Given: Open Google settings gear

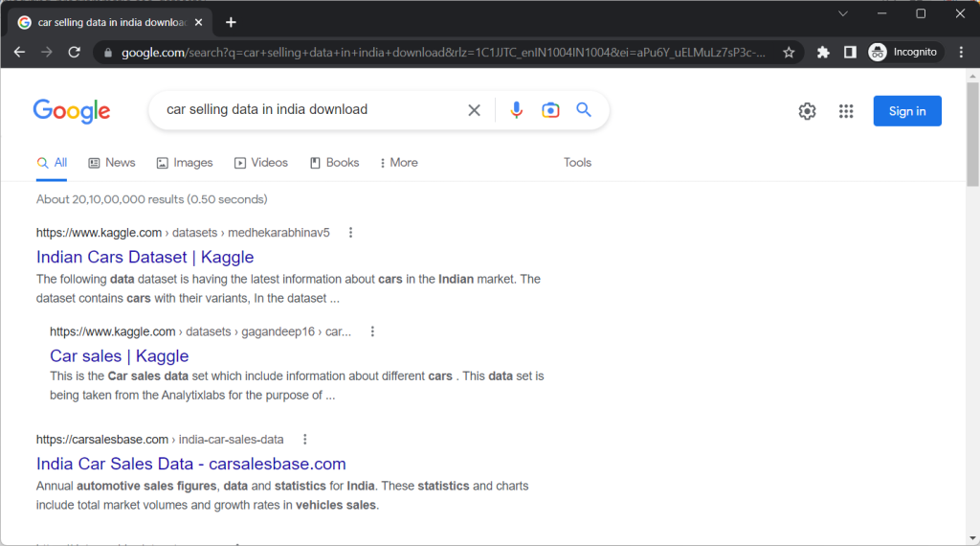Looking at the screenshot, I should click(807, 111).
